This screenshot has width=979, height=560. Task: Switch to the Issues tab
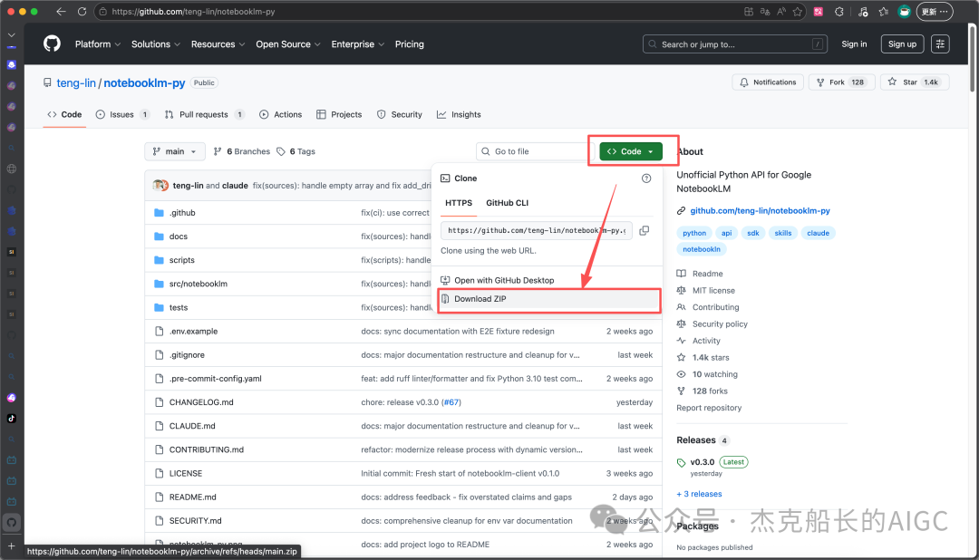tap(122, 115)
